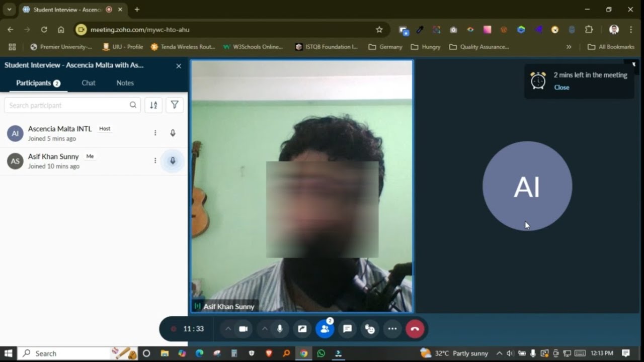
Task: Close the meeting time left notification
Action: click(561, 87)
